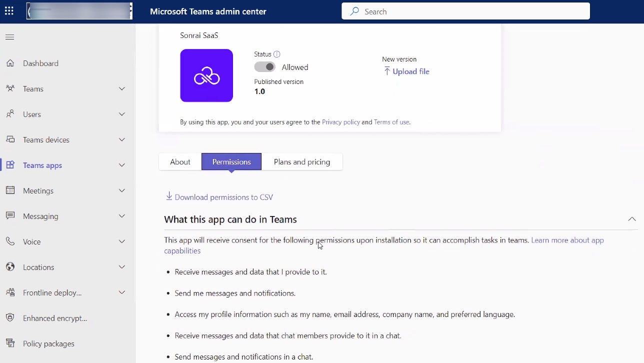
Task: Click the Sonrai SaaS app name text
Action: coord(199,35)
